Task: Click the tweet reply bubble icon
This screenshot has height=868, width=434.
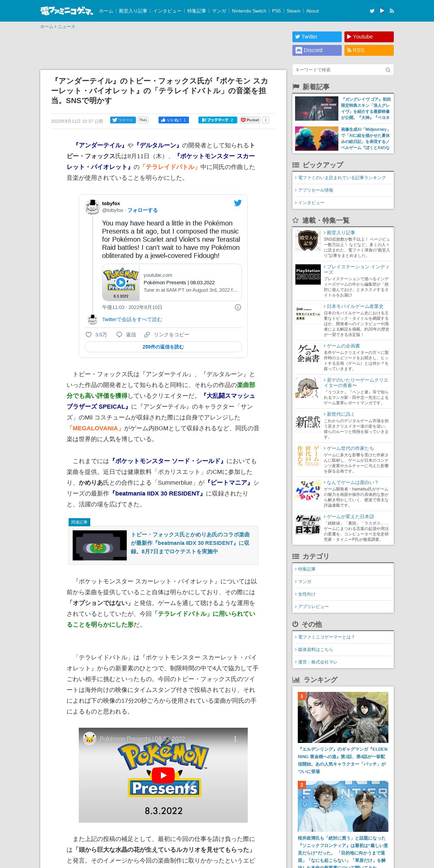Action: 119,335
